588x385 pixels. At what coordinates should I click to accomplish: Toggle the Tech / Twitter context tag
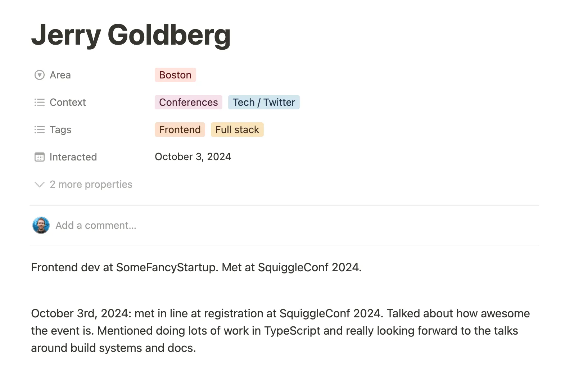[x=264, y=102]
